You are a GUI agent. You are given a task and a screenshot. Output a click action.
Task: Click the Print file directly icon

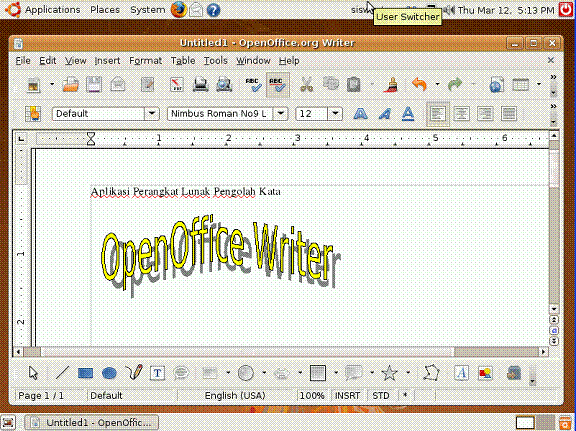[x=201, y=85]
